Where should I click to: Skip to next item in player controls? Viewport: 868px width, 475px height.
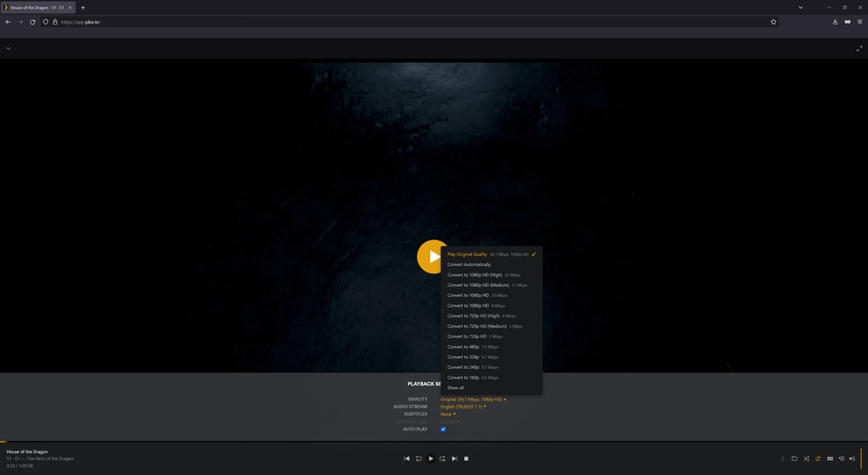(455, 459)
